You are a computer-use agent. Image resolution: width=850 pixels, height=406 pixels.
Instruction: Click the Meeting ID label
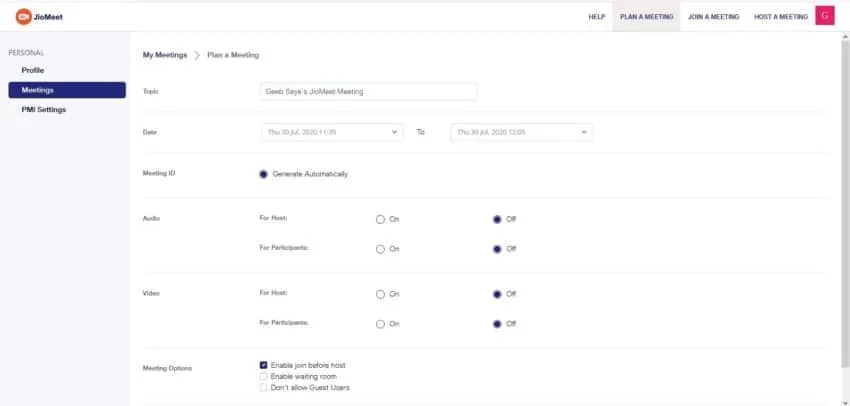pyautogui.click(x=159, y=173)
